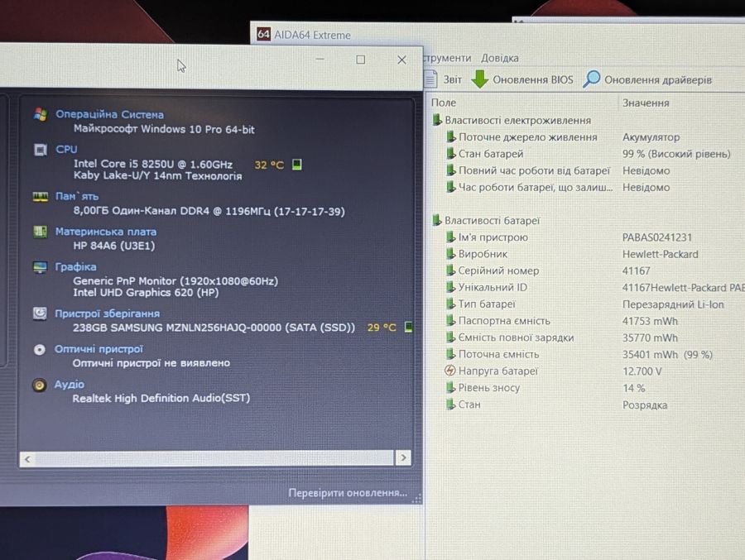Click Перевірити оновлення... link
745x560 pixels.
pos(348,492)
